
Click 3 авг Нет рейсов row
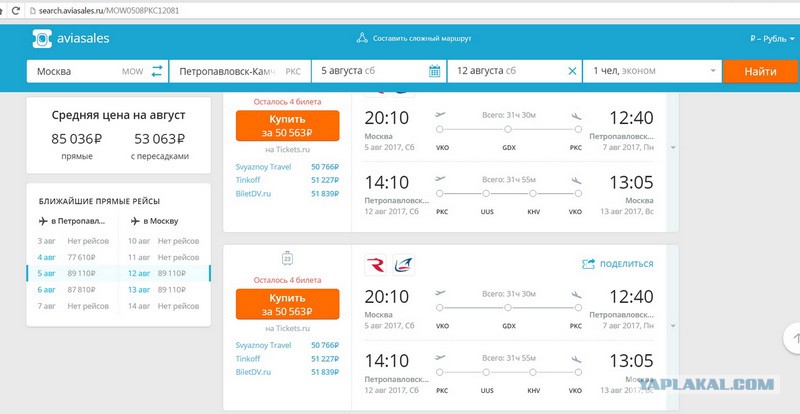[x=72, y=241]
